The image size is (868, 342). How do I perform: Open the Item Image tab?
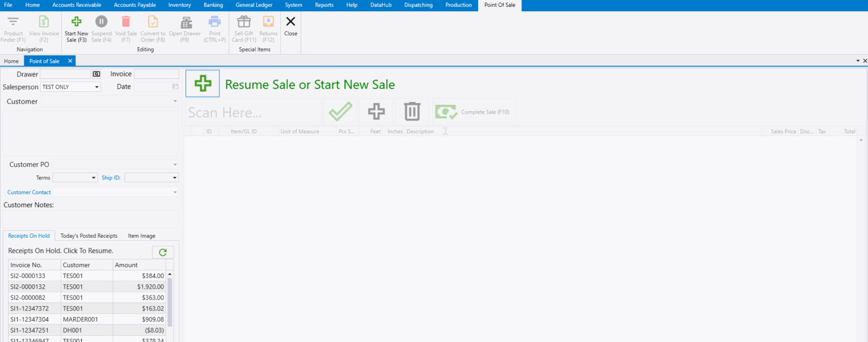tap(141, 236)
